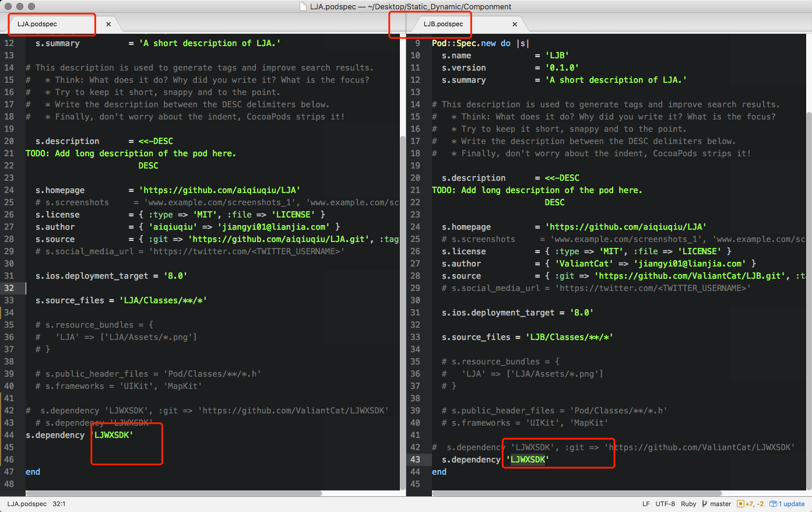Open the UTF-8 encoding selector
The width and height of the screenshot is (812, 512).
pos(665,504)
